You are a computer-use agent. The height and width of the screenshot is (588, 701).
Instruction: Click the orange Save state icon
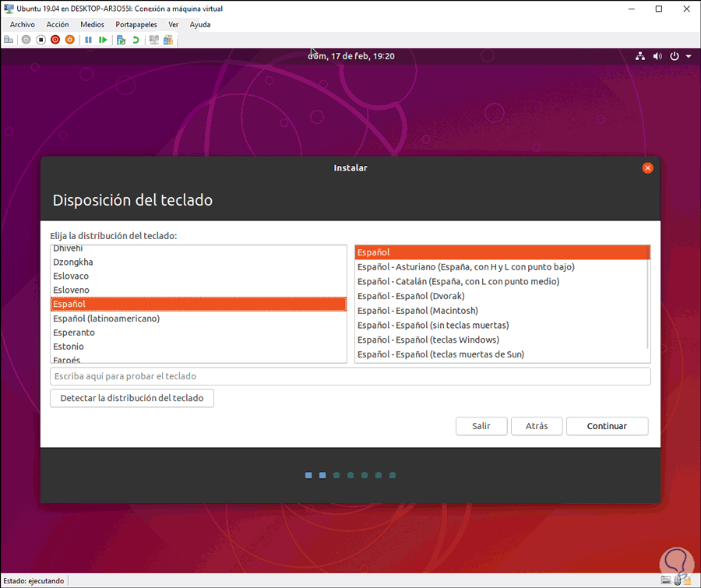pos(69,40)
